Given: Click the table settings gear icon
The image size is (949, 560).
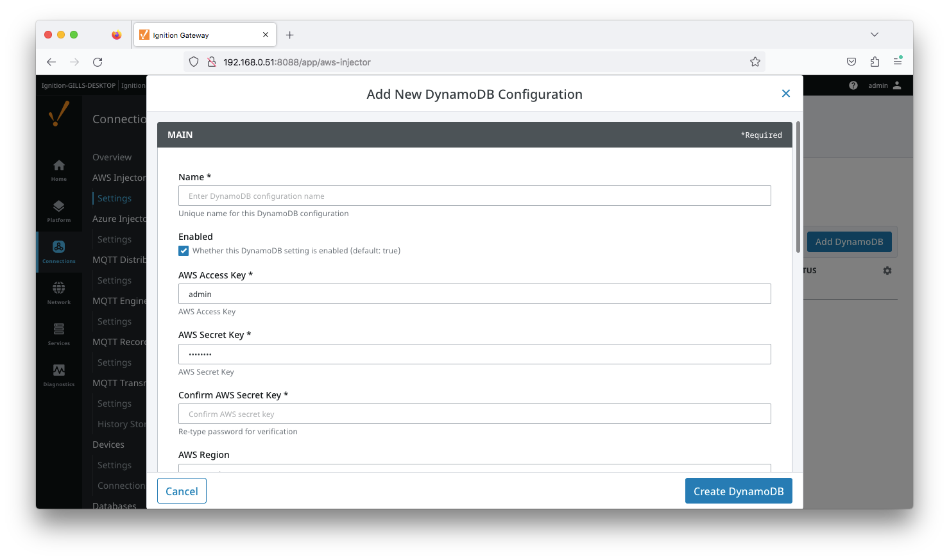Looking at the screenshot, I should point(887,271).
